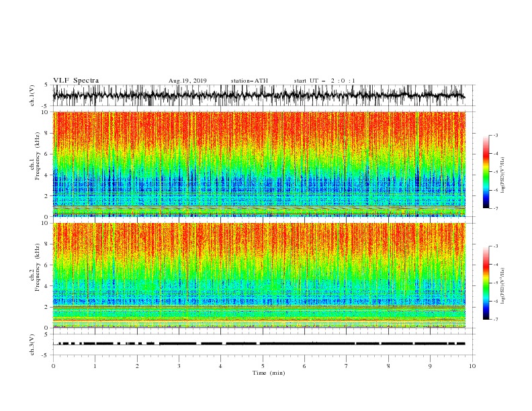The width and height of the screenshot is (532, 411).
Task: Click the "Time (min)" x-axis label
Action: point(269,373)
